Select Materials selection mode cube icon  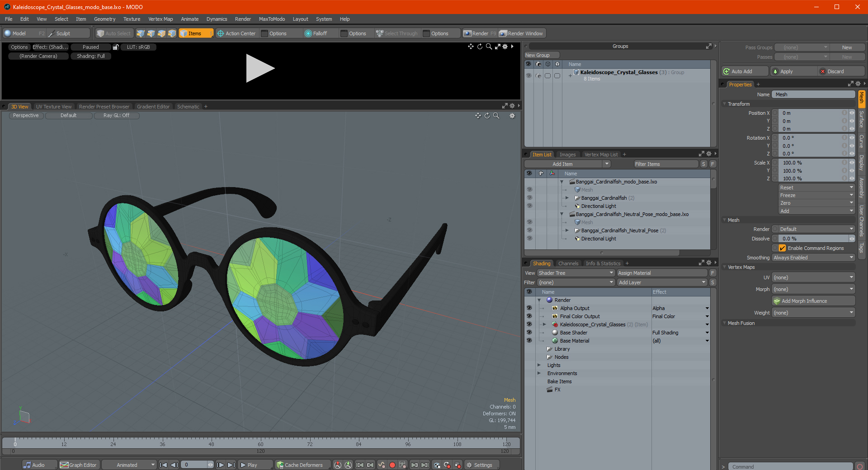(172, 33)
